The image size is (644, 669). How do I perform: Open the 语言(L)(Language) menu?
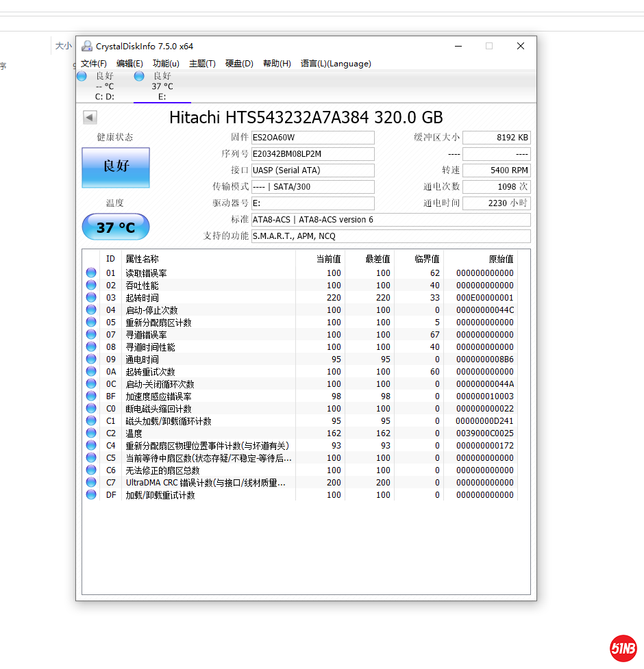[x=336, y=64]
